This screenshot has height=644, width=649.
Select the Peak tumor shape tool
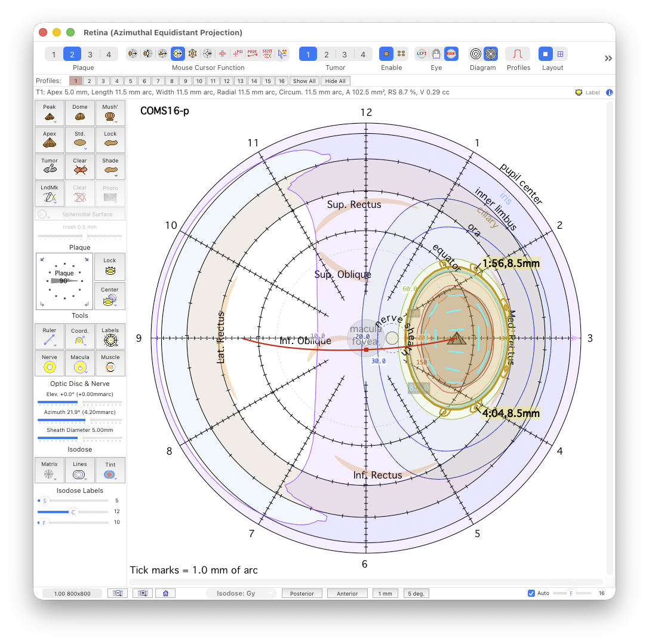[x=50, y=112]
